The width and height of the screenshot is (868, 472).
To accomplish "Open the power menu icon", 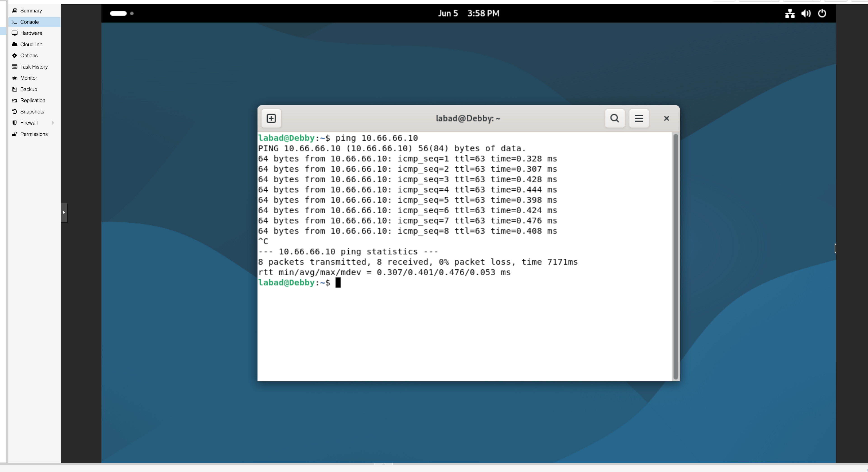I will [x=822, y=14].
